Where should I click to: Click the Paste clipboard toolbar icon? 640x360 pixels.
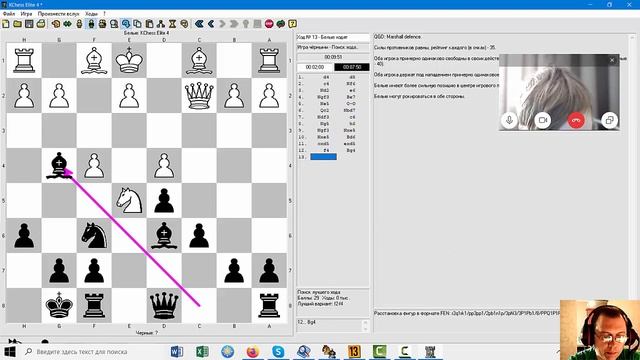(149, 24)
